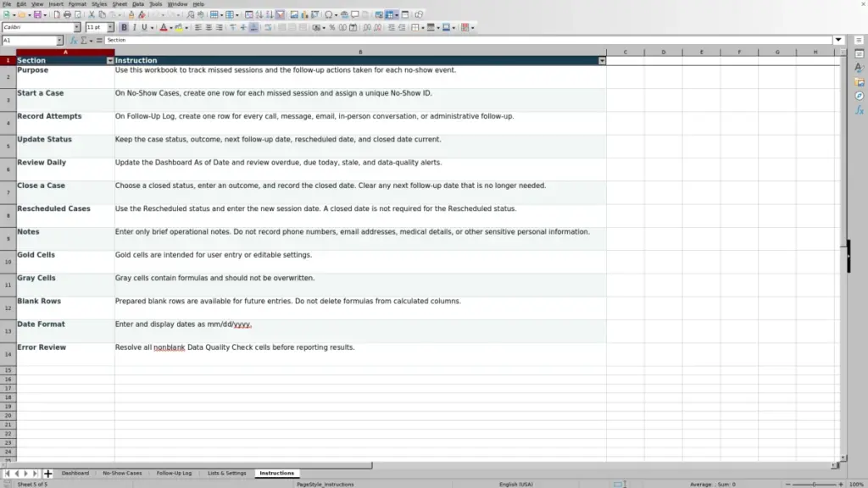Align text left icon
868x488 pixels.
coord(198,28)
